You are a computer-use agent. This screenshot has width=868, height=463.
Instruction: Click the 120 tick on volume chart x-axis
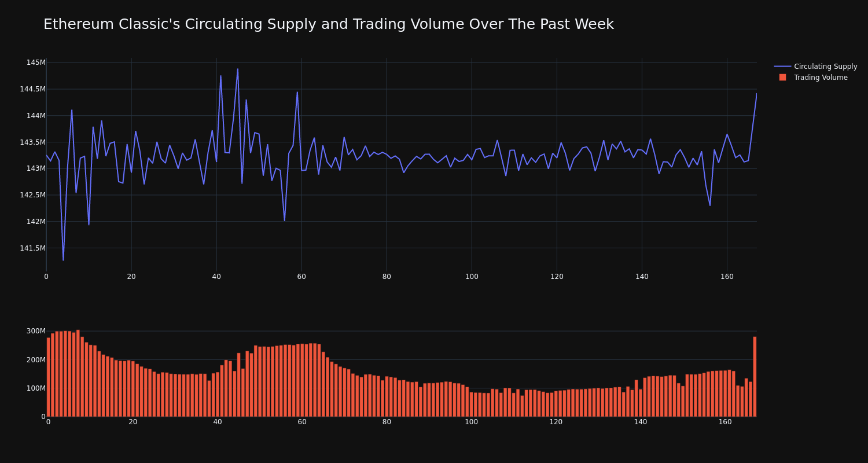(x=556, y=422)
